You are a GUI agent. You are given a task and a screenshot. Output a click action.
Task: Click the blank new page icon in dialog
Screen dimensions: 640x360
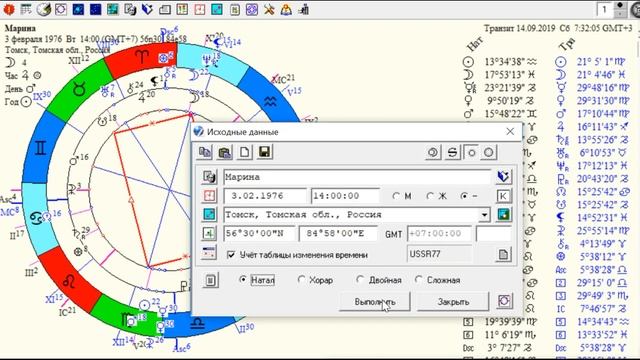[244, 152]
